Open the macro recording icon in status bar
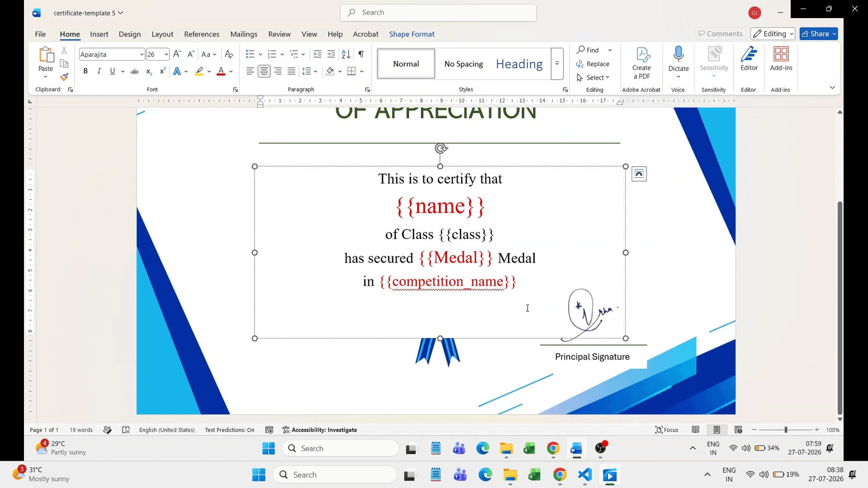Screen dimensions: 868x488 tap(269, 430)
